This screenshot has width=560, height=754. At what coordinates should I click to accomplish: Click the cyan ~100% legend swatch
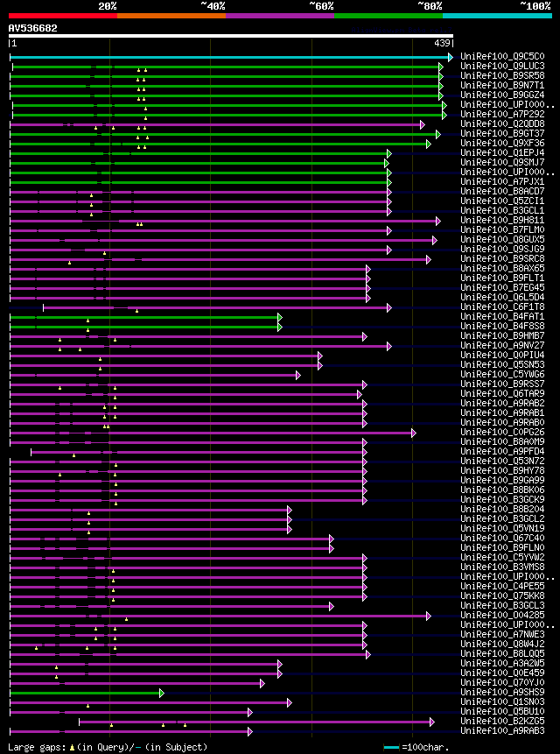tap(497, 16)
